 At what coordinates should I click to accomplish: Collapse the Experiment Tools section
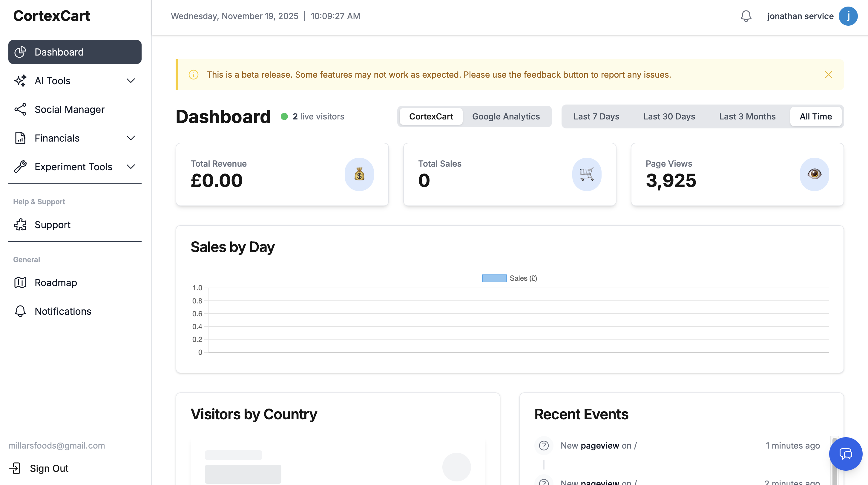pos(131,166)
